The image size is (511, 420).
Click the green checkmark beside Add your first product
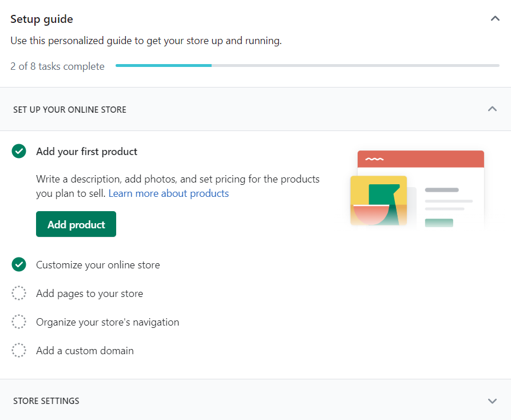tap(19, 151)
